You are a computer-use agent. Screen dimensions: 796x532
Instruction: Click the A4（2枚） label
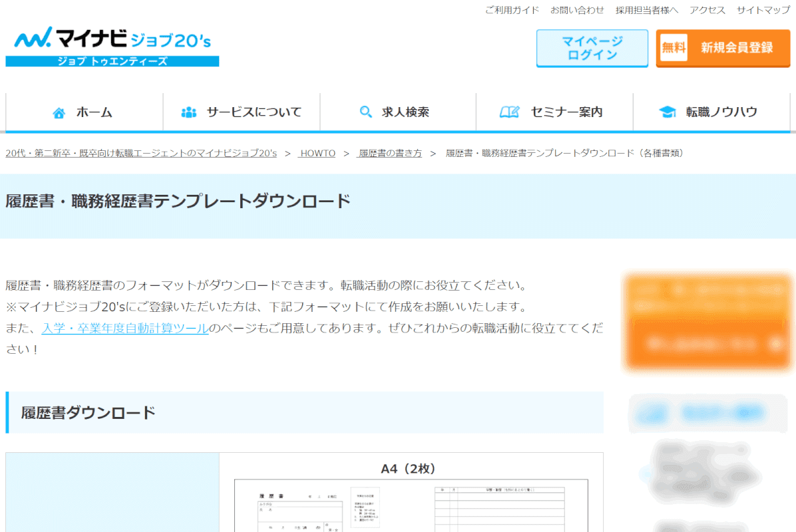[409, 469]
